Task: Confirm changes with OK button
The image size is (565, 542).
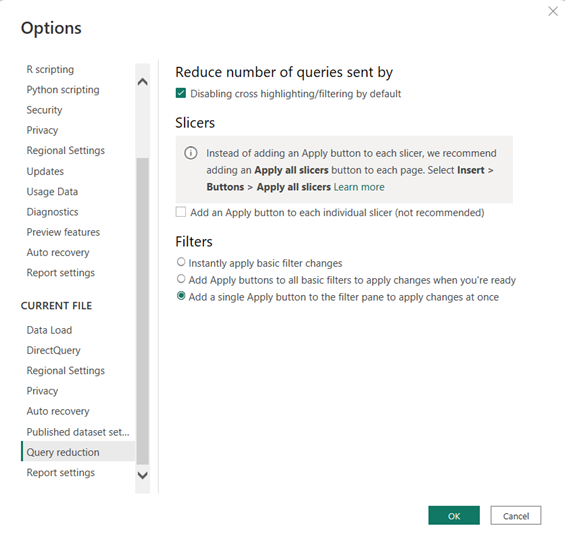Action: click(454, 516)
